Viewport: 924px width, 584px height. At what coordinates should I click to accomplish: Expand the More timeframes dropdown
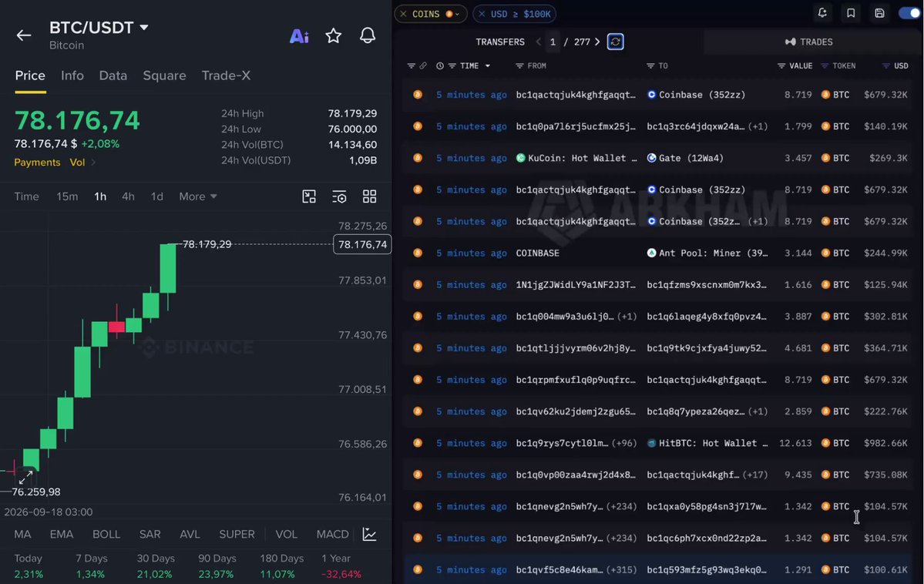198,196
